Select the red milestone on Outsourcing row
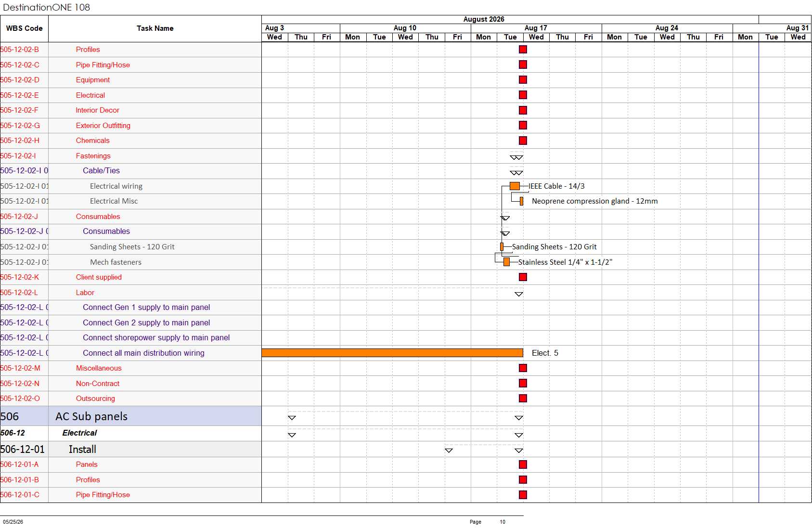This screenshot has height=528, width=812. click(523, 399)
